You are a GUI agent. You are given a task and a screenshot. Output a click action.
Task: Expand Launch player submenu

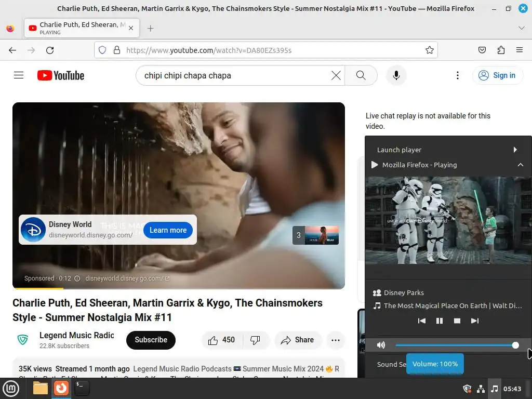[448, 150]
